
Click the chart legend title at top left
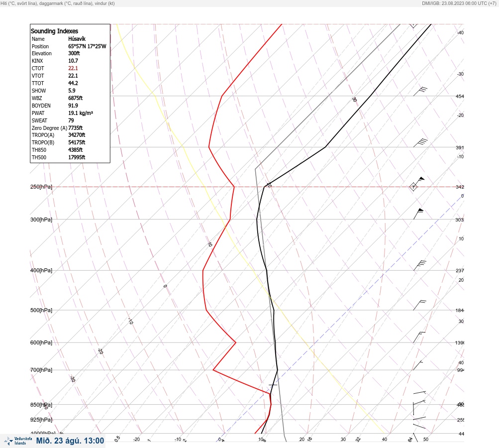pos(58,3)
